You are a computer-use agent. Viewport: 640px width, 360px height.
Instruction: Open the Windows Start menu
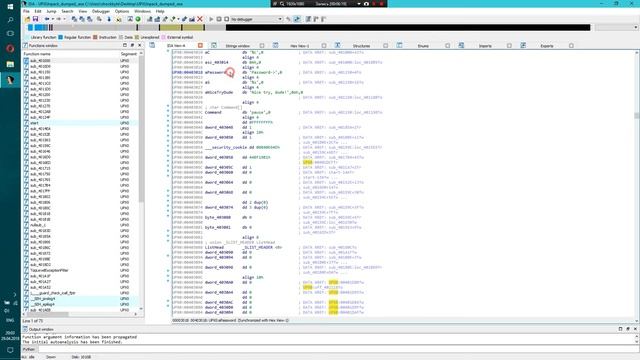pos(10,6)
